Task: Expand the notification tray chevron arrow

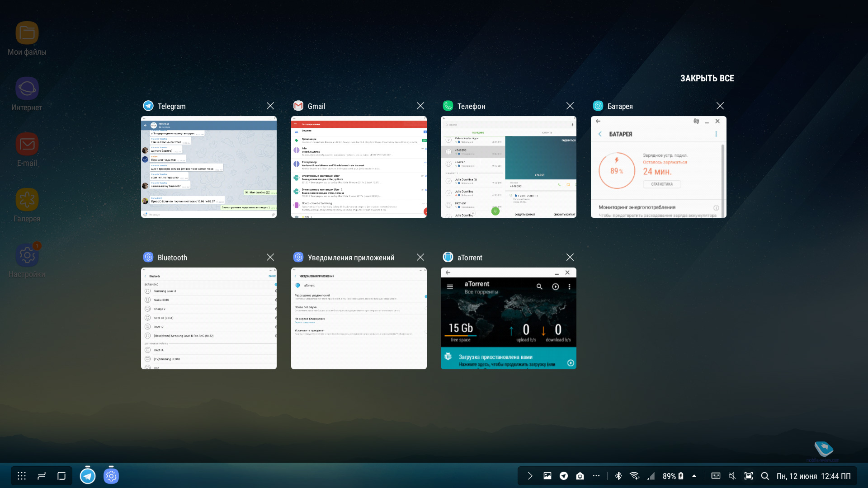Action: pyautogui.click(x=530, y=476)
